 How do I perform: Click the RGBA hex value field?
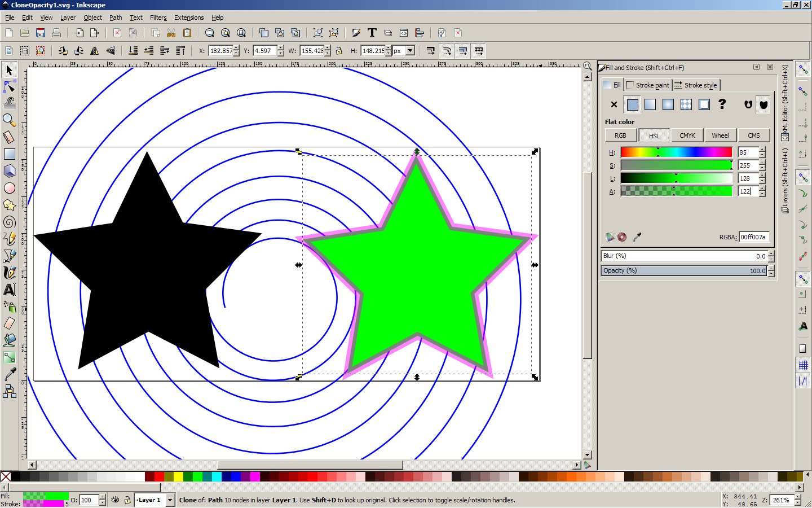[754, 237]
